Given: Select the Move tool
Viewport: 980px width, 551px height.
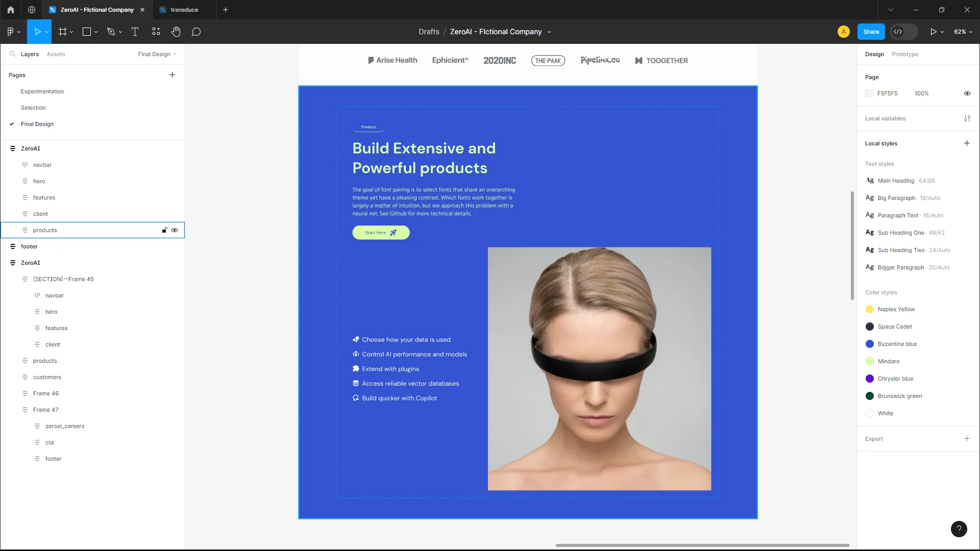Looking at the screenshot, I should (x=37, y=32).
